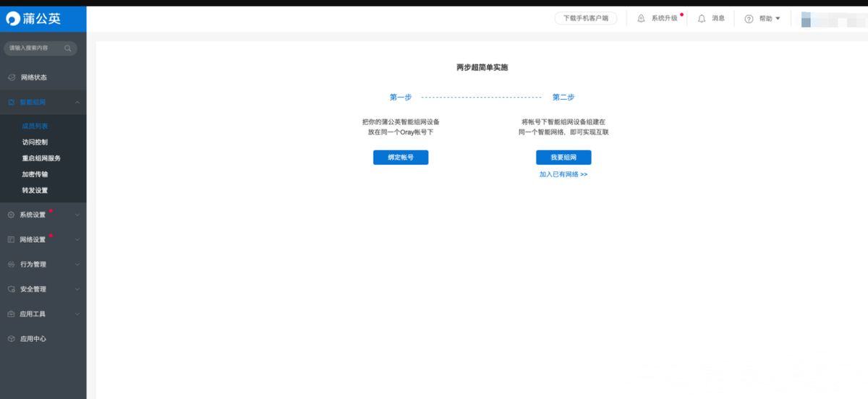Select 访问控制 in the sidebar
The height and width of the screenshot is (399, 868).
(x=35, y=142)
